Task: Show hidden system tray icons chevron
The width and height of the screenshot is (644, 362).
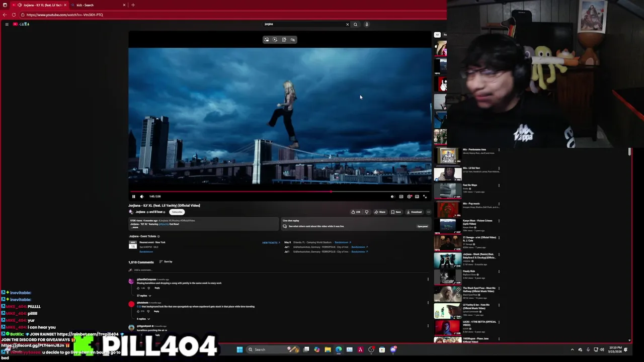Action: (572, 349)
